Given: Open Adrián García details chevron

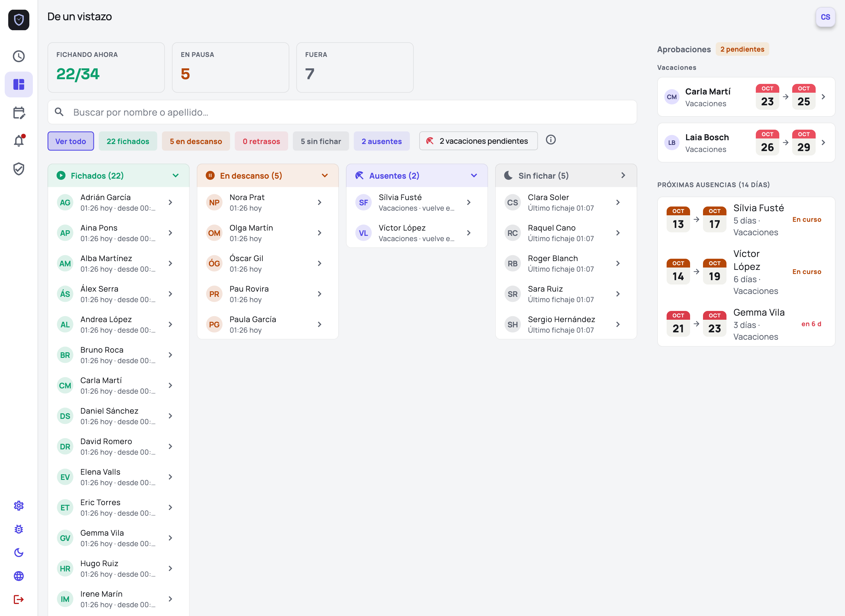Looking at the screenshot, I should (x=170, y=202).
